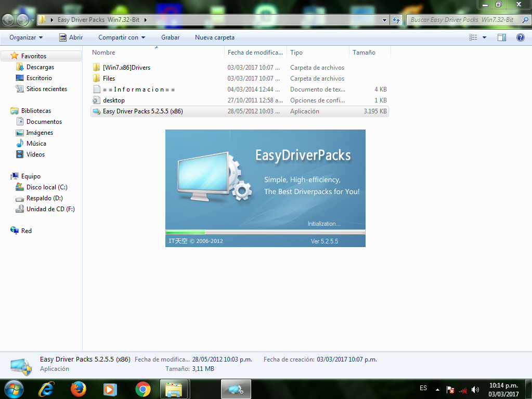
Task: Toggle the preview pane icon
Action: click(x=502, y=37)
